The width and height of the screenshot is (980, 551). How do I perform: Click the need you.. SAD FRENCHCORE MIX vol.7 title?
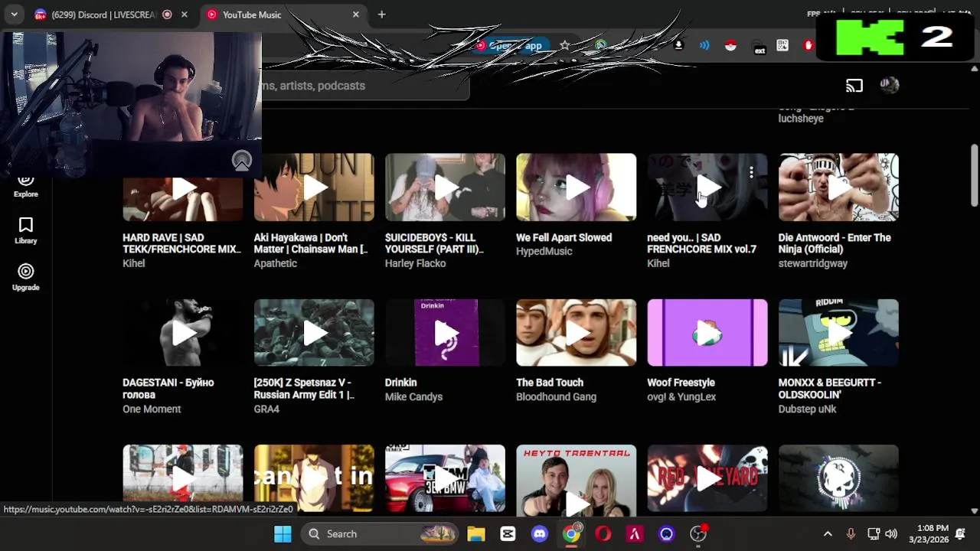(x=701, y=243)
